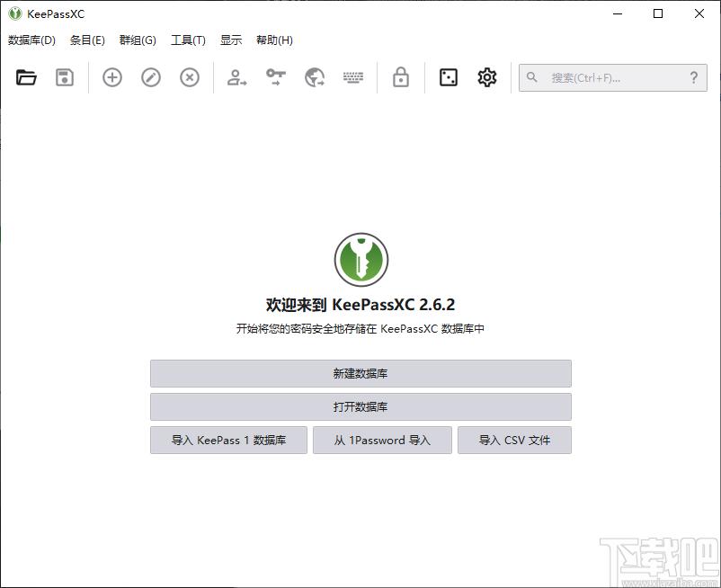The height and width of the screenshot is (588, 721).
Task: Lock database with padlock icon
Action: [x=401, y=77]
